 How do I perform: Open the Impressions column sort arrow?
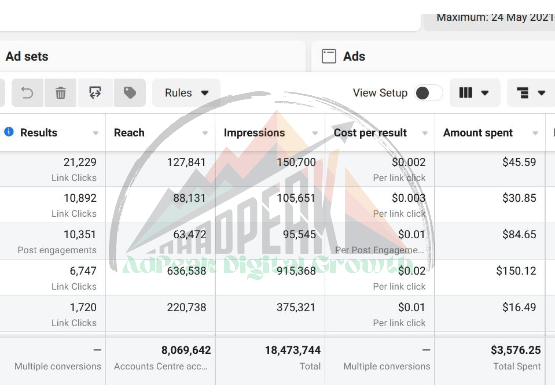[x=315, y=133]
